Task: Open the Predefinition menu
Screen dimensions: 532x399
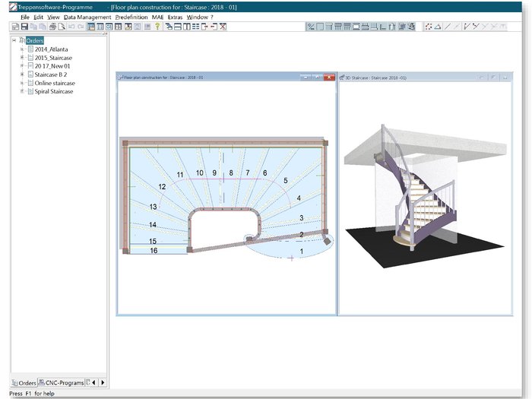Action: pos(131,17)
